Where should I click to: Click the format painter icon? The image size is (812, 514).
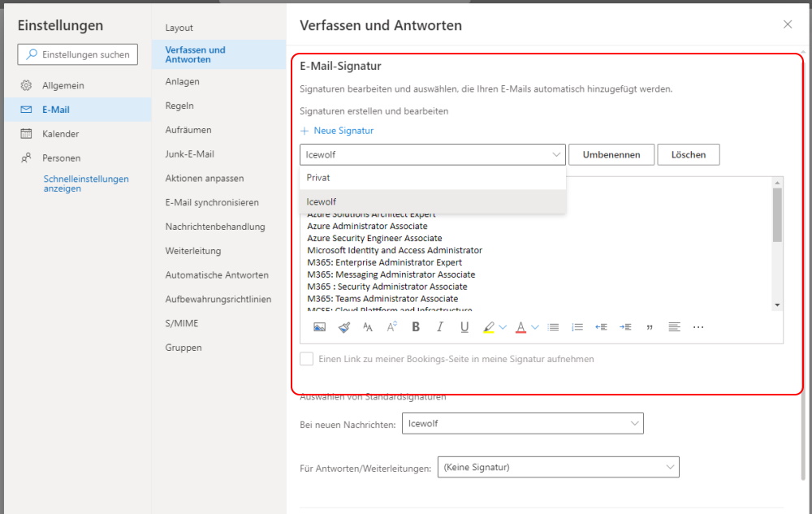point(343,327)
